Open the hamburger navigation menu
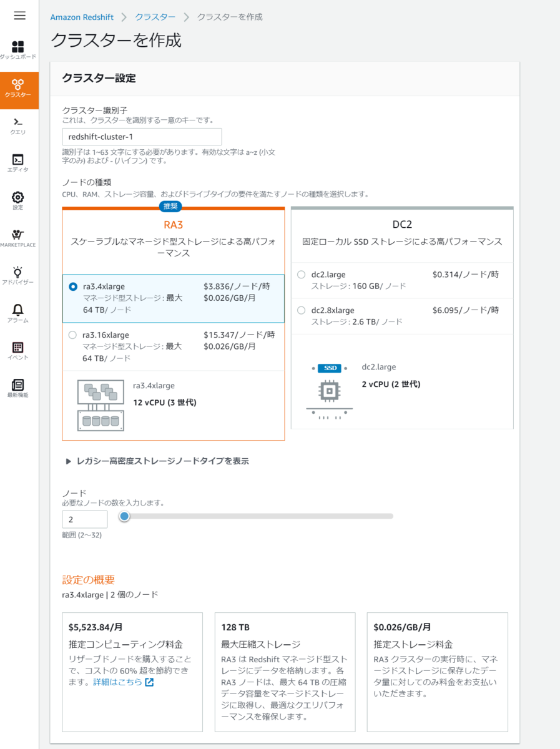 19,16
